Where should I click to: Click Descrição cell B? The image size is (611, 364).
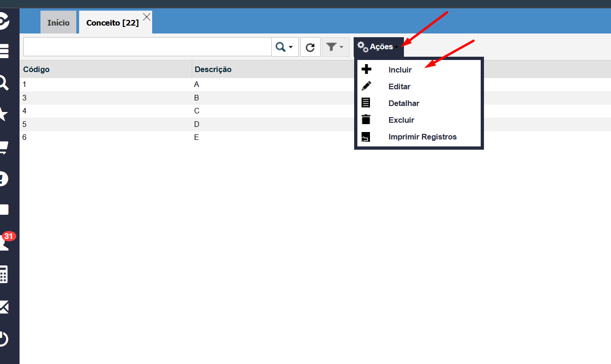tap(196, 98)
